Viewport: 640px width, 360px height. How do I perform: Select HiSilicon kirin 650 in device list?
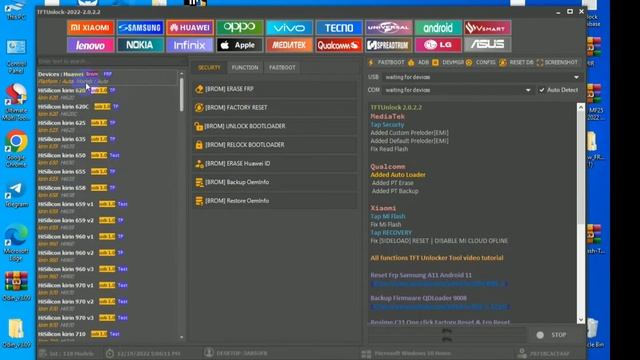(107, 159)
